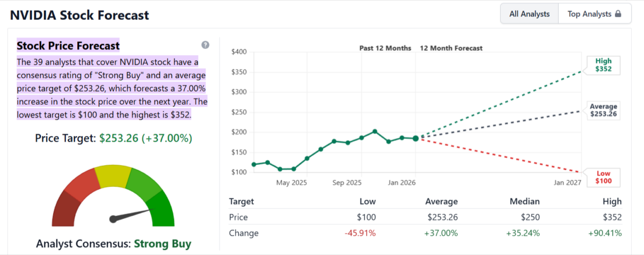Viewport: 644px width, 255px height.
Task: Click the 12 Month Forecast chart label
Action: tap(451, 48)
